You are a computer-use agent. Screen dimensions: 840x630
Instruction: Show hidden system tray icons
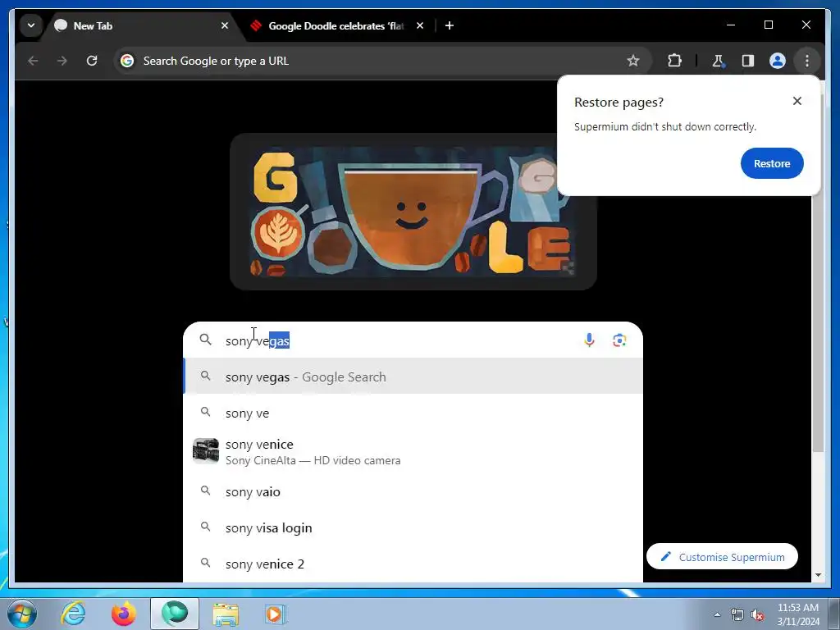[x=717, y=614]
